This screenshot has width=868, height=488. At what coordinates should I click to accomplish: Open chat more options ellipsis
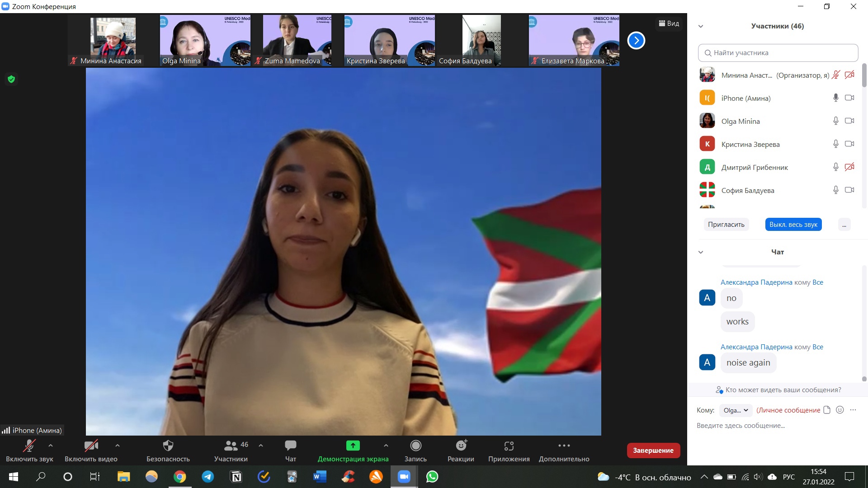coord(853,410)
